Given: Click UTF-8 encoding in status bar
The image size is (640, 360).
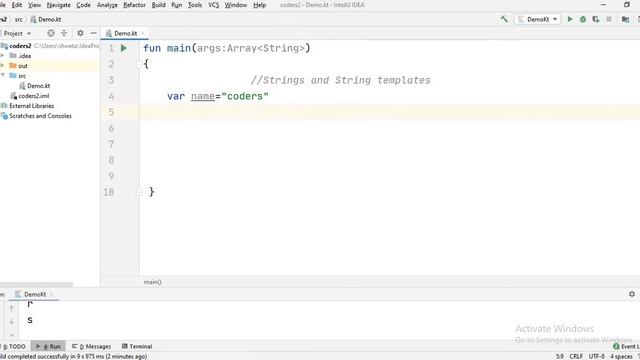Looking at the screenshot, I should pyautogui.click(x=596, y=356).
